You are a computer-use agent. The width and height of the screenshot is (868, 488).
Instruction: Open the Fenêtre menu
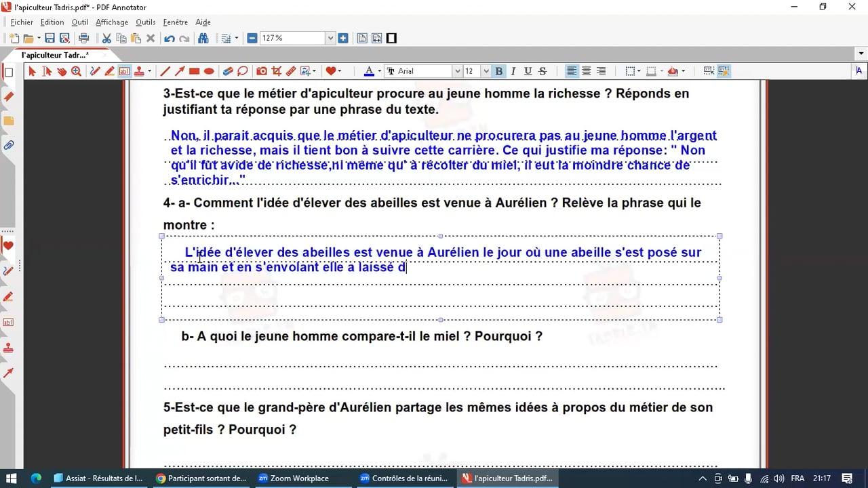point(176,22)
